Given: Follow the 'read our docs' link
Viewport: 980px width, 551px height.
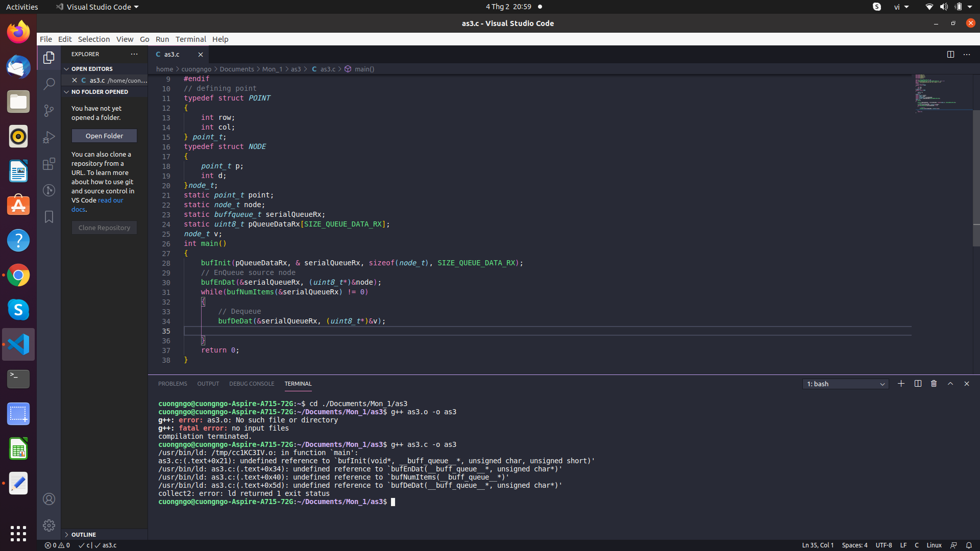Looking at the screenshot, I should [110, 201].
